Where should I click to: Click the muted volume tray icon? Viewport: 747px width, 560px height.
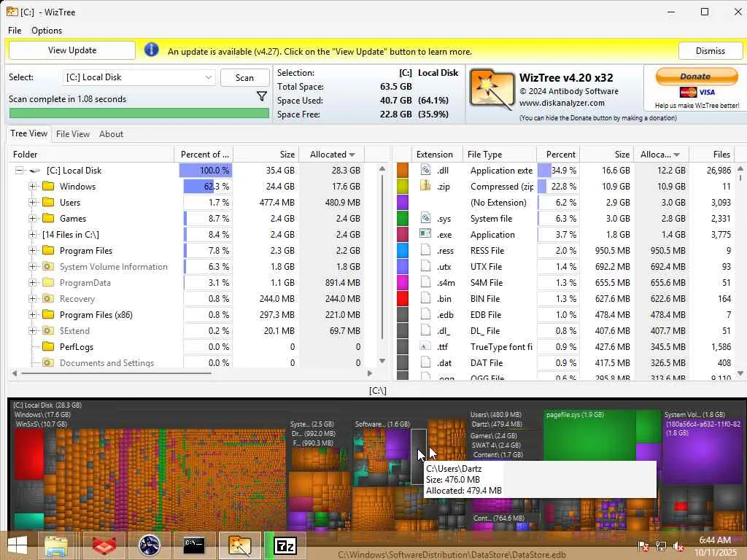[678, 545]
